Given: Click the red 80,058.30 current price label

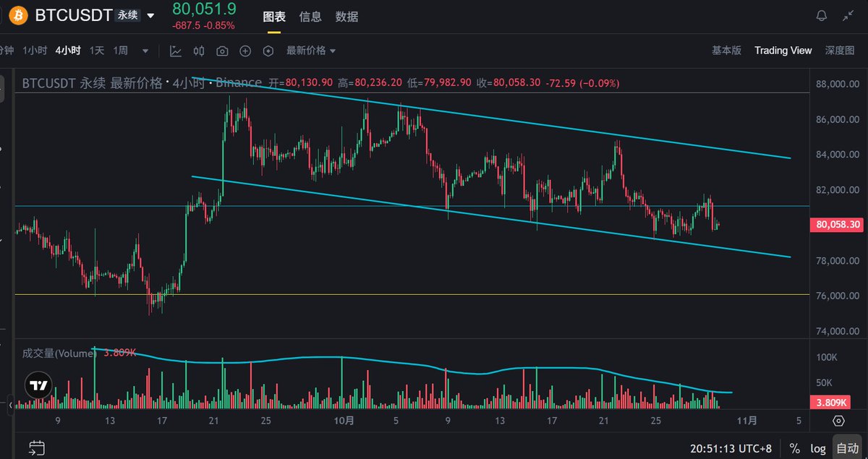Looking at the screenshot, I should click(838, 225).
